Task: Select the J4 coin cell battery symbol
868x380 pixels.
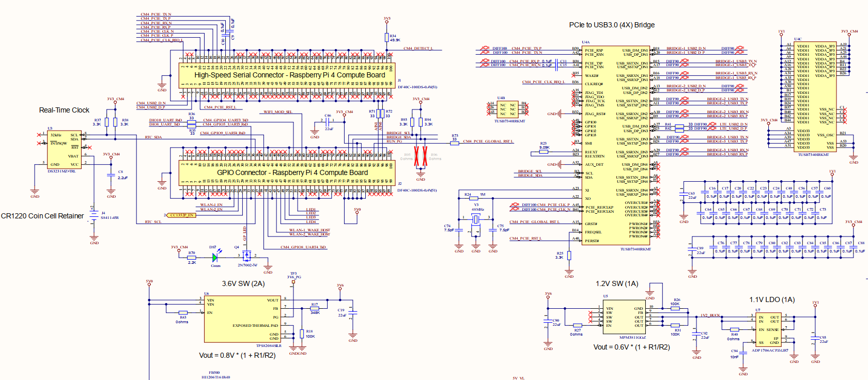Action: tap(94, 216)
